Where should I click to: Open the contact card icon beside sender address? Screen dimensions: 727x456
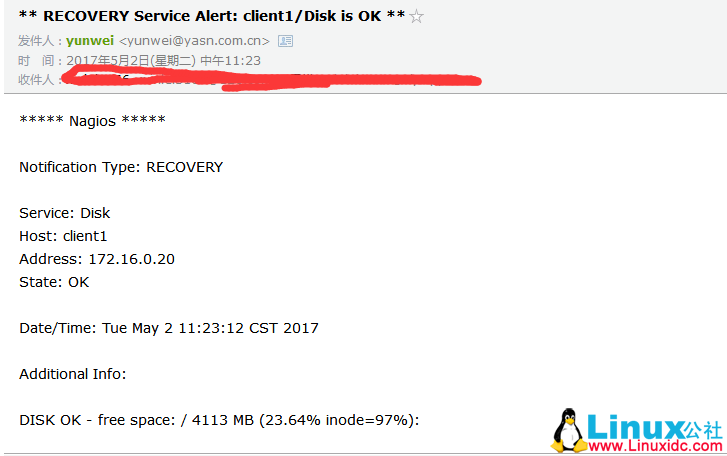pyautogui.click(x=285, y=41)
